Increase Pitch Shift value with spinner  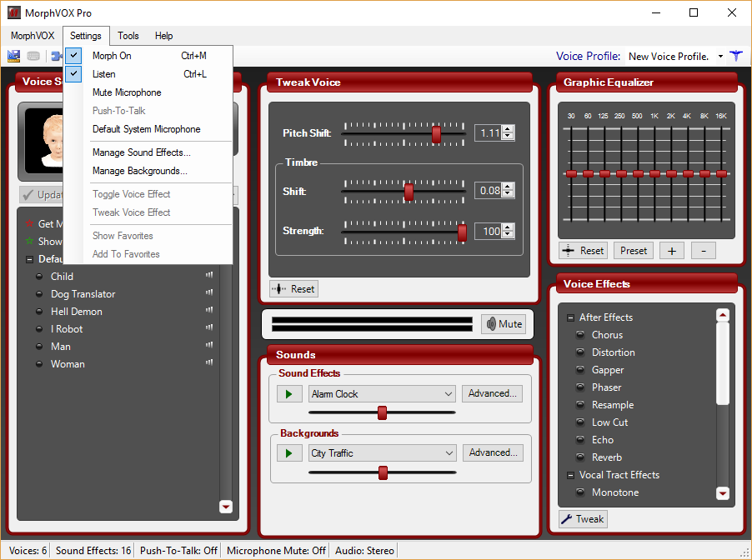tap(508, 129)
